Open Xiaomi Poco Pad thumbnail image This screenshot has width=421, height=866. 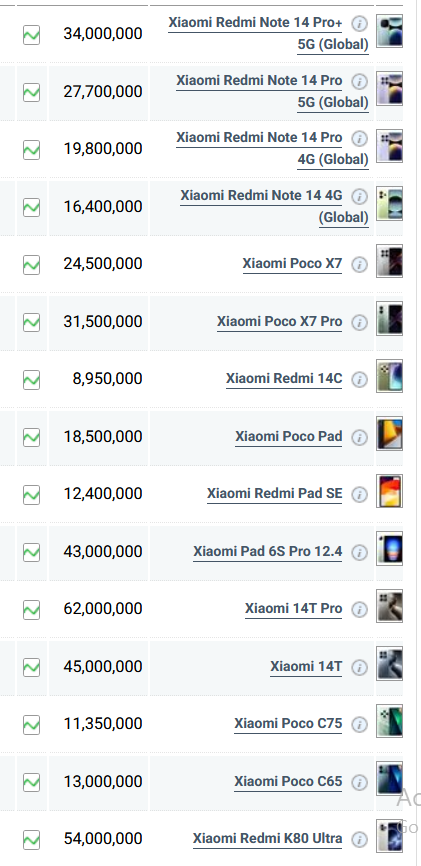[390, 434]
